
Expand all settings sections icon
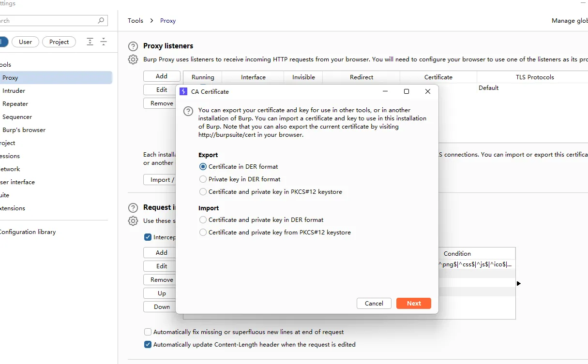point(90,42)
